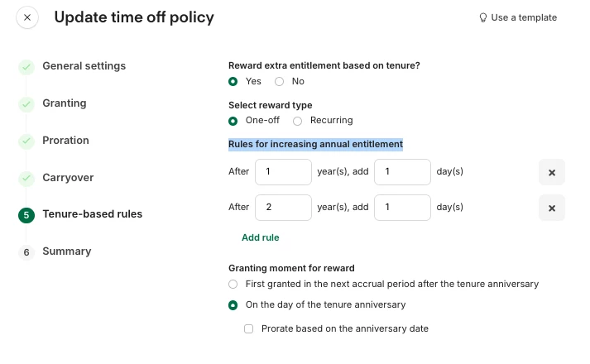The height and width of the screenshot is (364, 590).
Task: Click the Proration step checkmark icon
Action: [26, 141]
